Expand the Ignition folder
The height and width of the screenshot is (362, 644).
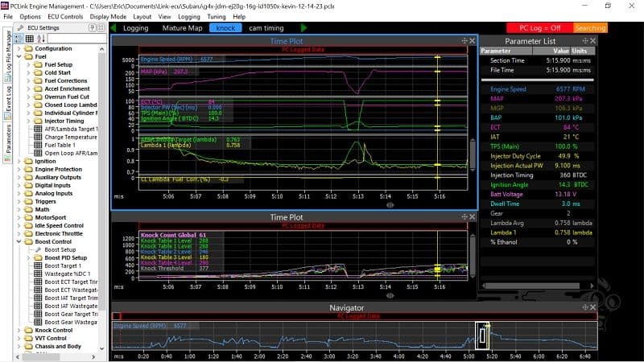point(19,162)
